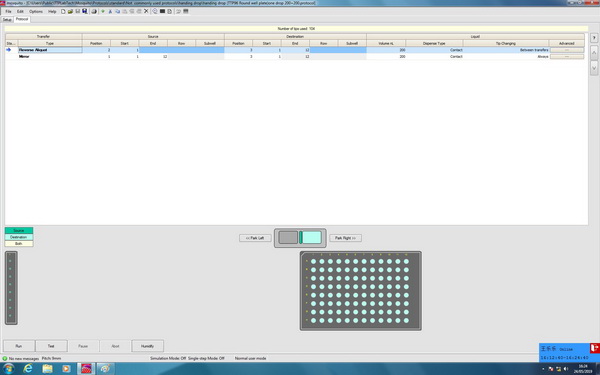Click the print icon in toolbar

pyautogui.click(x=94, y=11)
